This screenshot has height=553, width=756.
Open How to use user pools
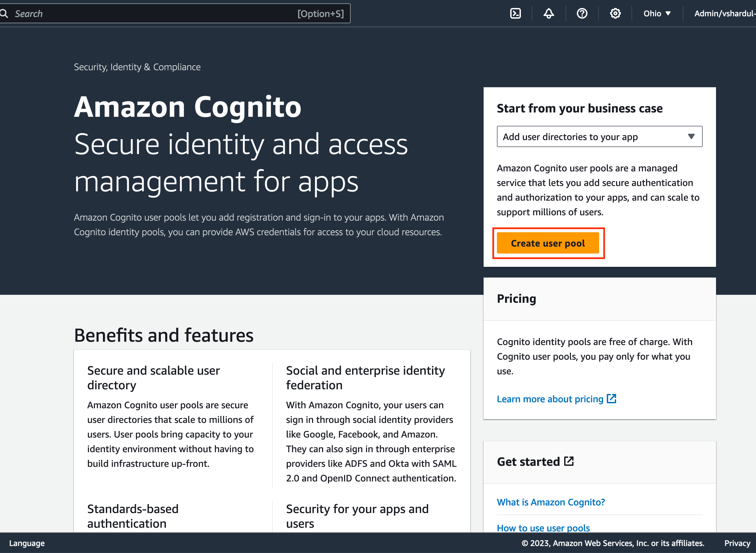click(543, 528)
